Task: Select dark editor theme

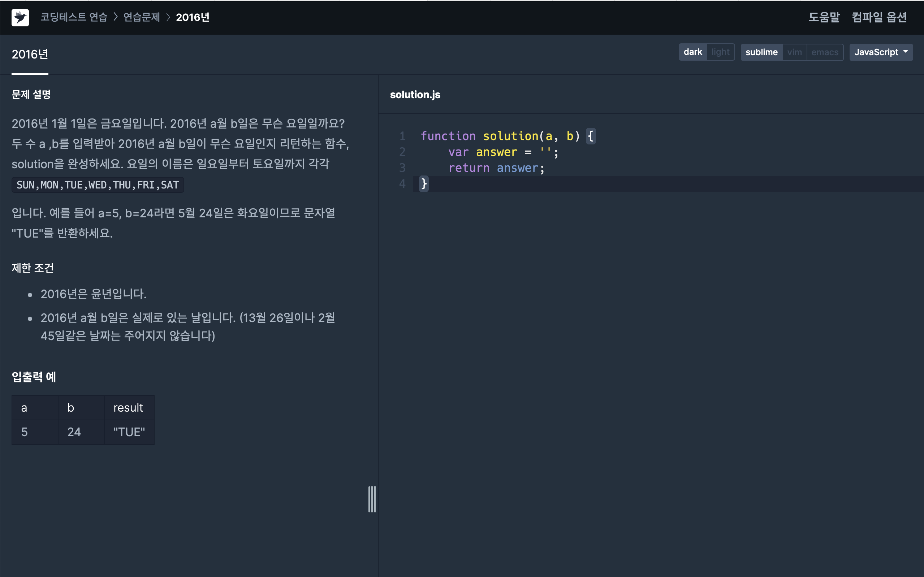Action: [x=692, y=52]
